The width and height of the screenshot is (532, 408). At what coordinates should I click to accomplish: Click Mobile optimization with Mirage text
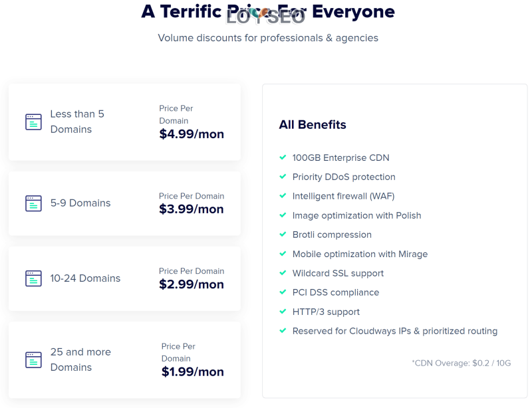click(360, 254)
